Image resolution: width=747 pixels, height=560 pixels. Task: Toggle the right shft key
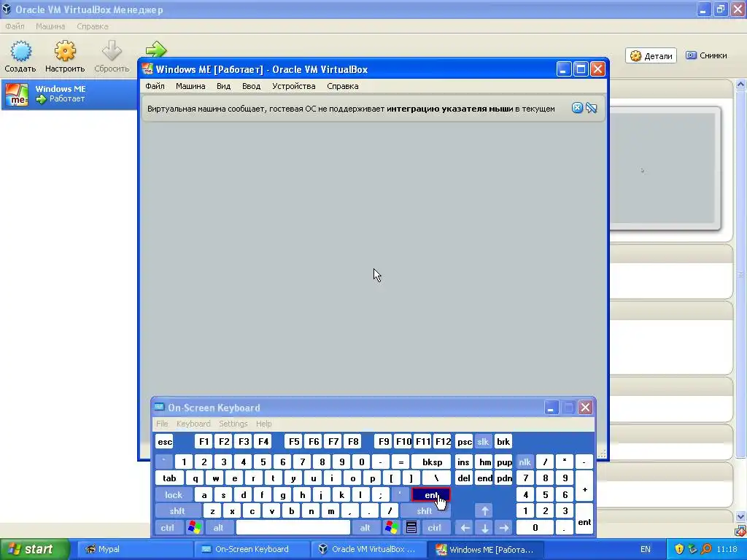(x=424, y=511)
